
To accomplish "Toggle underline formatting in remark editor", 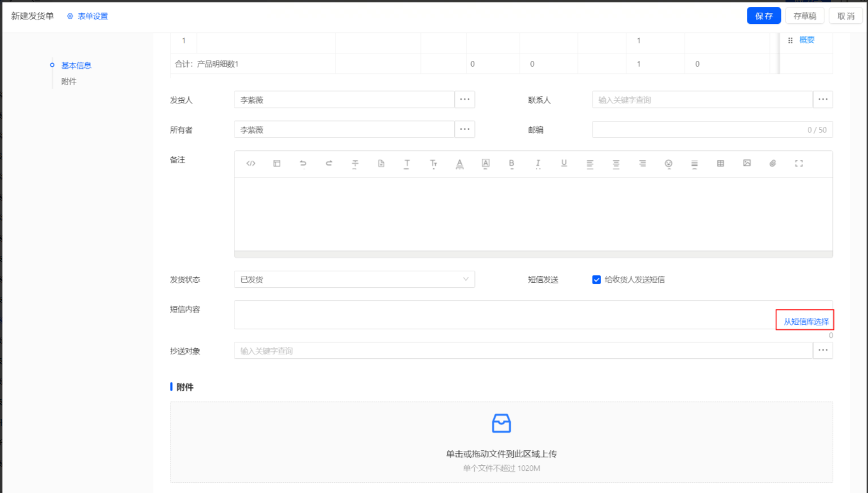I will coord(564,163).
